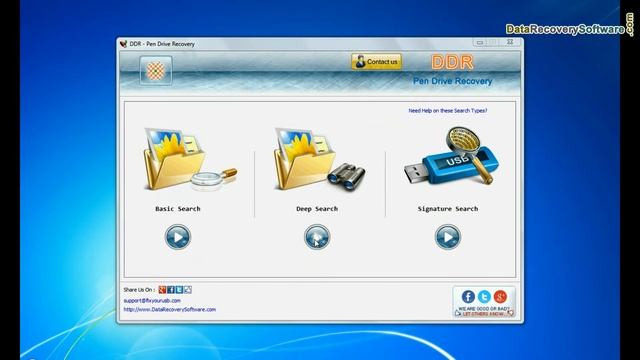Close the DDR Pen Drive Recovery window

(510, 42)
